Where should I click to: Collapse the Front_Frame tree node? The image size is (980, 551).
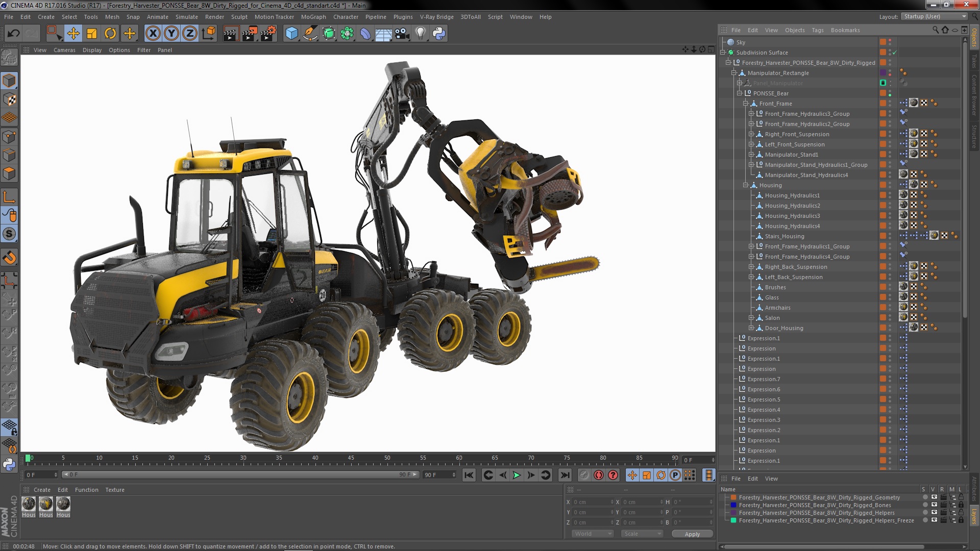745,104
